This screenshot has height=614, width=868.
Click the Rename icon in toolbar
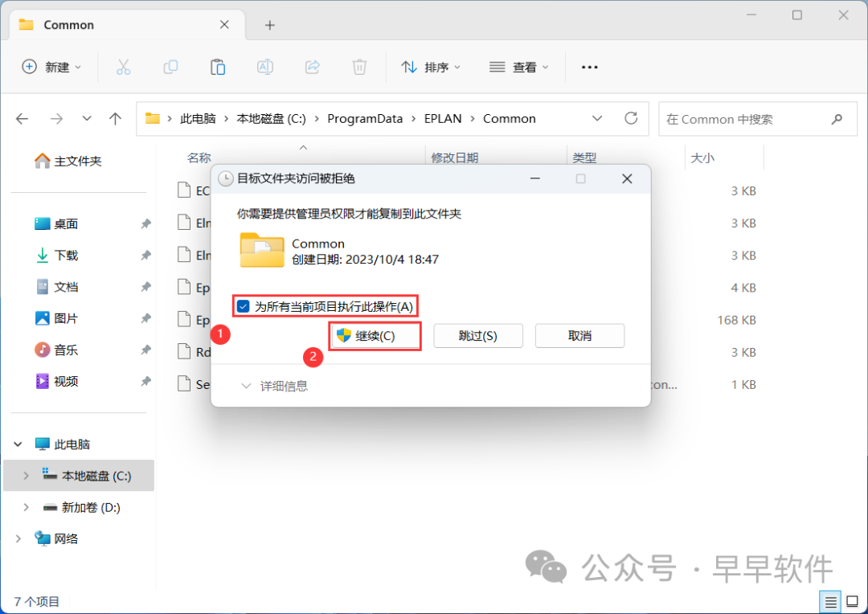coord(264,68)
